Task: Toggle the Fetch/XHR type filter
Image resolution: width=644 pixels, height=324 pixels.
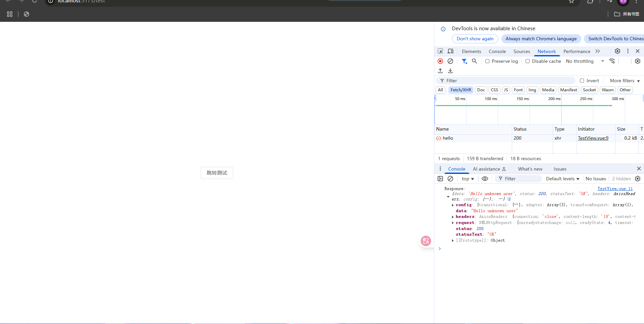Action: pos(461,90)
